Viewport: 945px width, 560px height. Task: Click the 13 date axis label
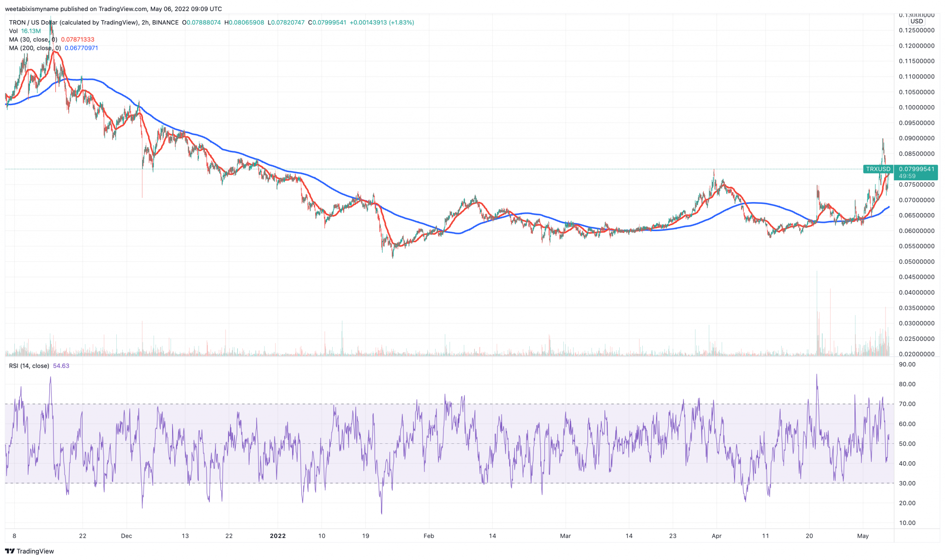click(185, 536)
